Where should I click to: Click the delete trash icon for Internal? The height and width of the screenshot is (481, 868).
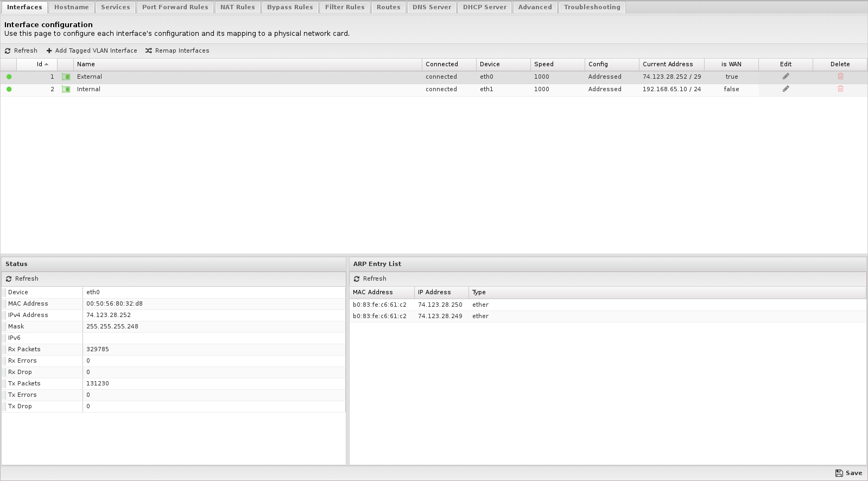tap(840, 89)
